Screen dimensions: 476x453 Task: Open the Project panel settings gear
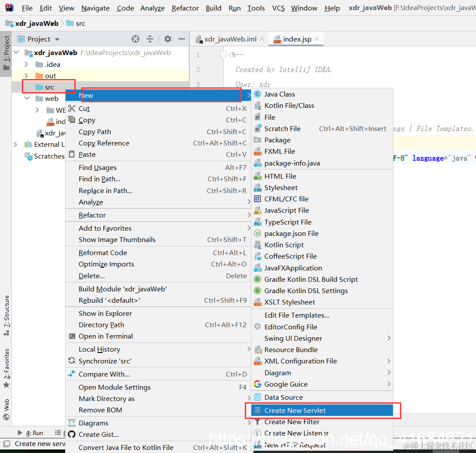167,39
